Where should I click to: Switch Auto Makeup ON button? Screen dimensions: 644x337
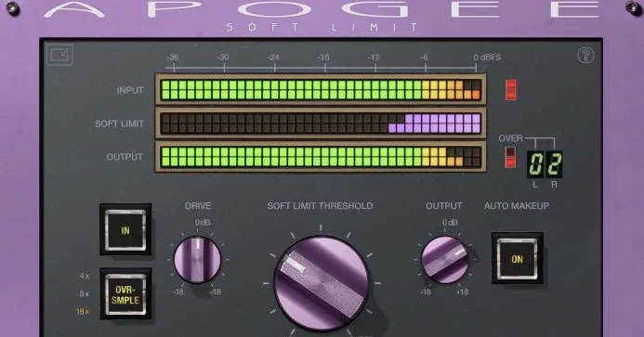[x=517, y=259]
